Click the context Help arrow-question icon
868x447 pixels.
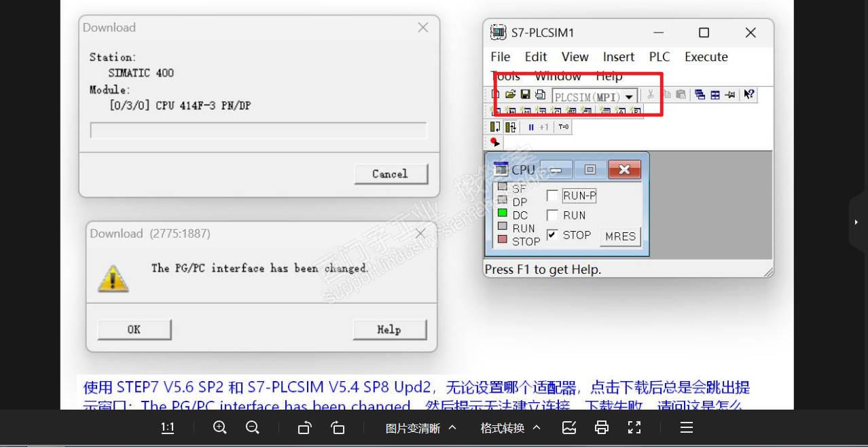pos(748,95)
